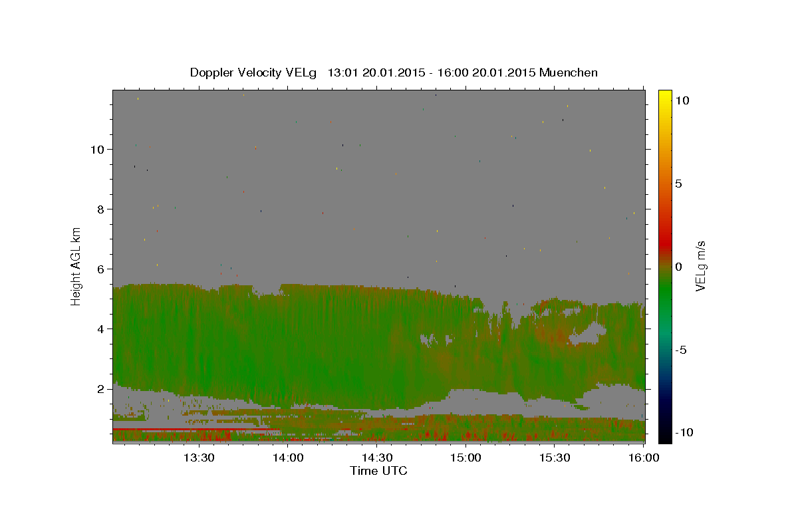Click the height axis value 6
The image size is (798, 532).
coord(101,269)
